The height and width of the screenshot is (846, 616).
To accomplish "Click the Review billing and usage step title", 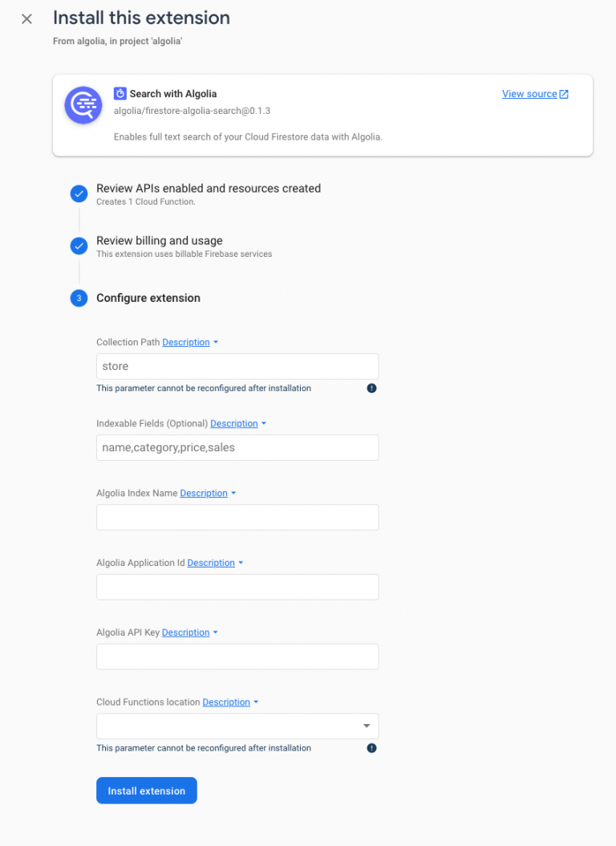I will tap(160, 241).
